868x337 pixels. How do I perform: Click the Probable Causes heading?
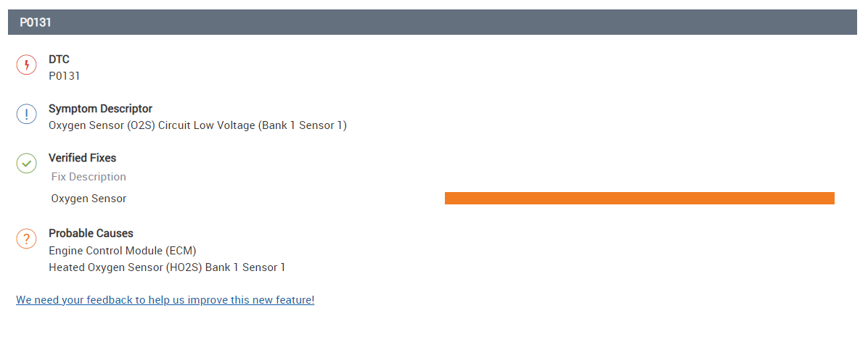tap(91, 233)
